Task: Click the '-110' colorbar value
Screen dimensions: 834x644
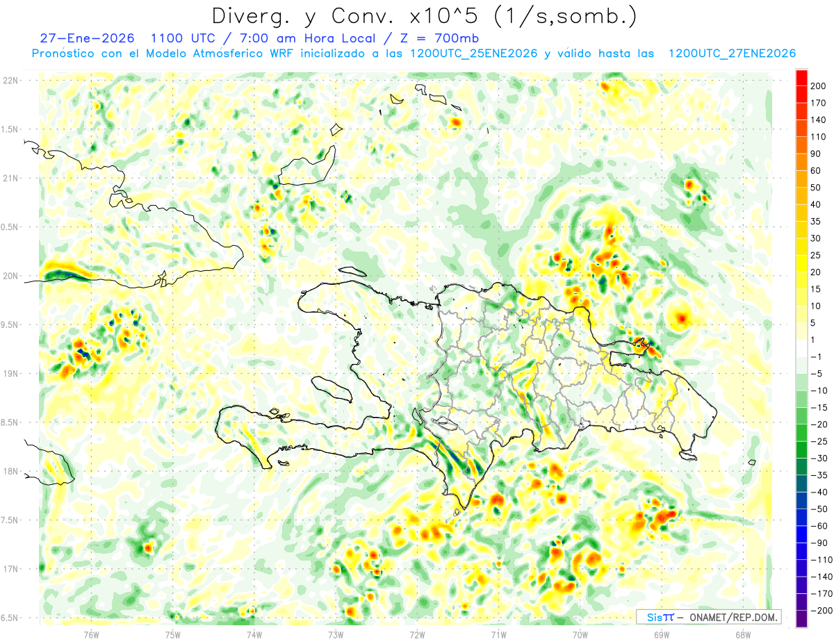Action: point(822,560)
